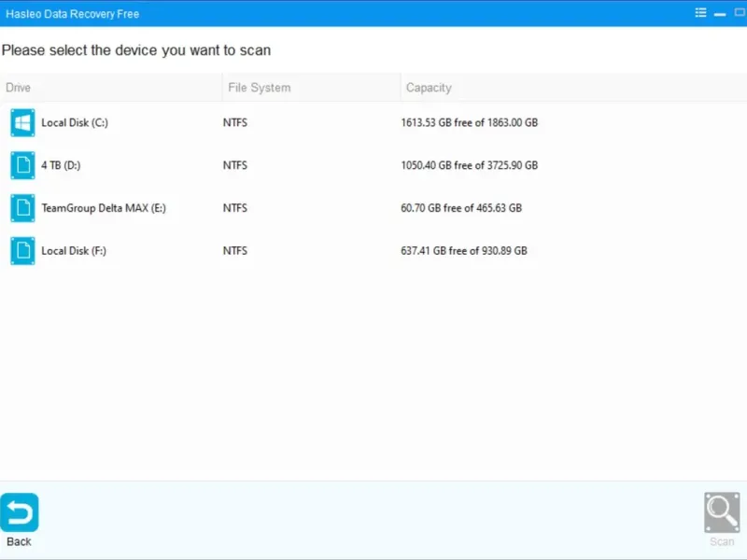Click capacity 60.70 GB free of 465.63 GB
The height and width of the screenshot is (560, 747).
pos(461,208)
